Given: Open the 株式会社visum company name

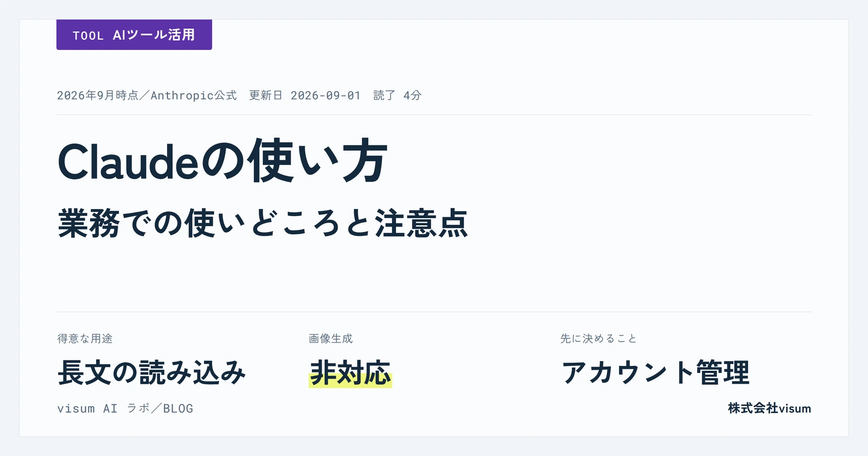Looking at the screenshot, I should coord(769,409).
